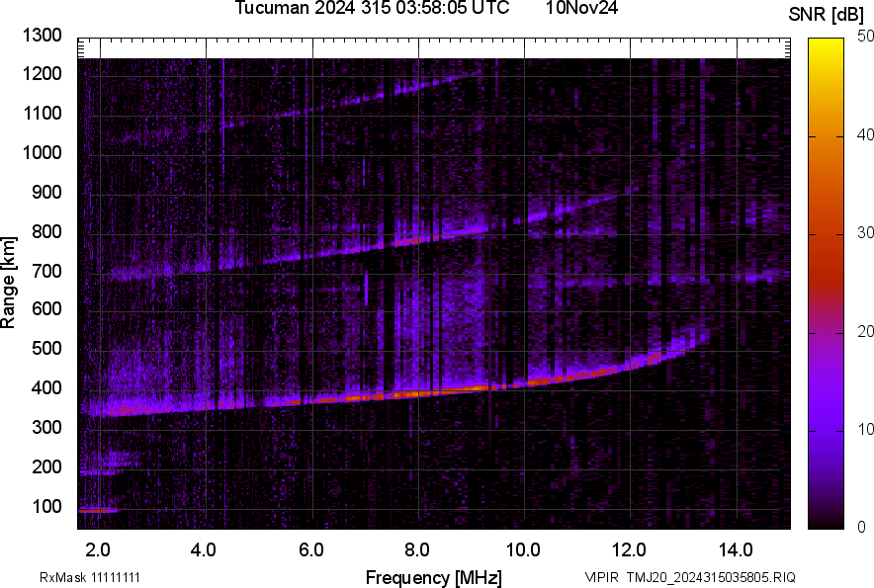The width and height of the screenshot is (874, 588).
Task: Click the colorbar tick label '40'
Action: click(865, 134)
